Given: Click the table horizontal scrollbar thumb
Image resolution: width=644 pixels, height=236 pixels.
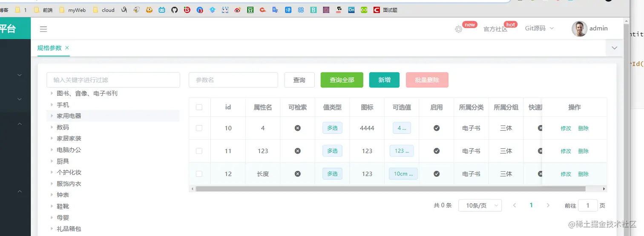Looking at the screenshot, I should [x=391, y=189].
